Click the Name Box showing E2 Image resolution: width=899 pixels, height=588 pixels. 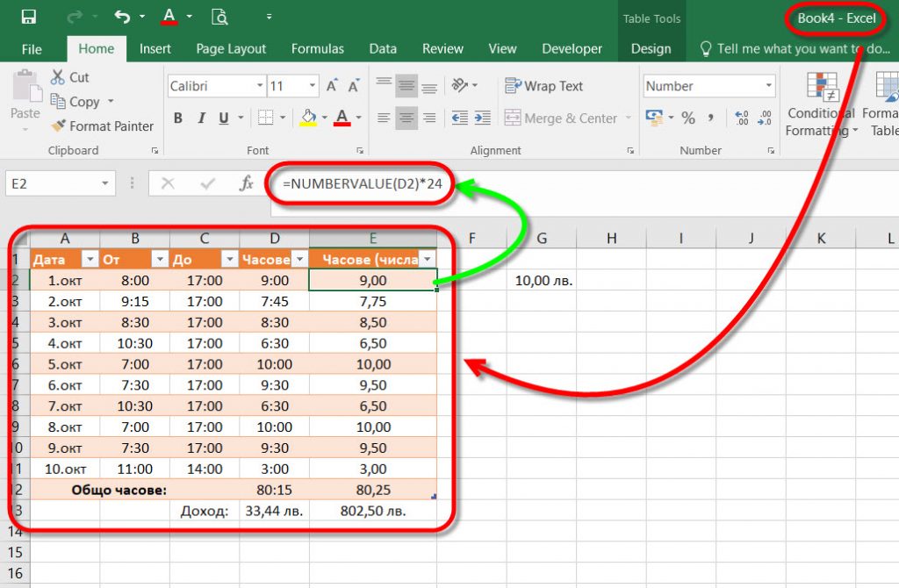coord(51,183)
